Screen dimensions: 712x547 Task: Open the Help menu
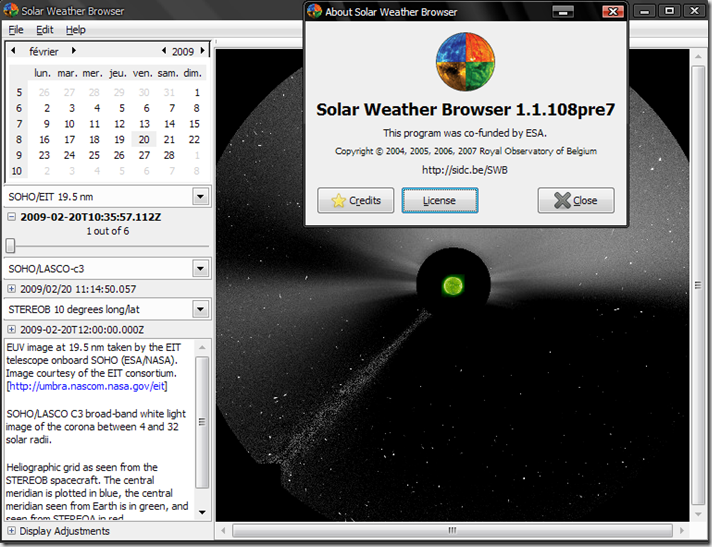75,30
